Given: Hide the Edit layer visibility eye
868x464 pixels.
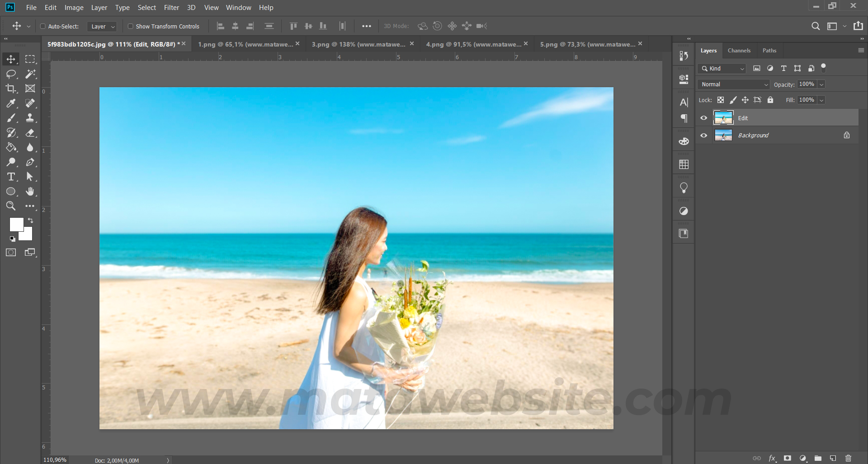Looking at the screenshot, I should [704, 118].
